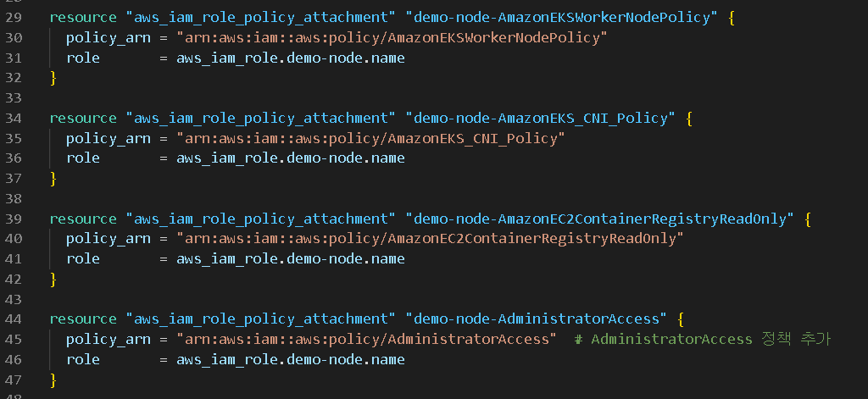The image size is (868, 399).
Task: Click the "role" attribute on line 41
Action: [x=83, y=259]
